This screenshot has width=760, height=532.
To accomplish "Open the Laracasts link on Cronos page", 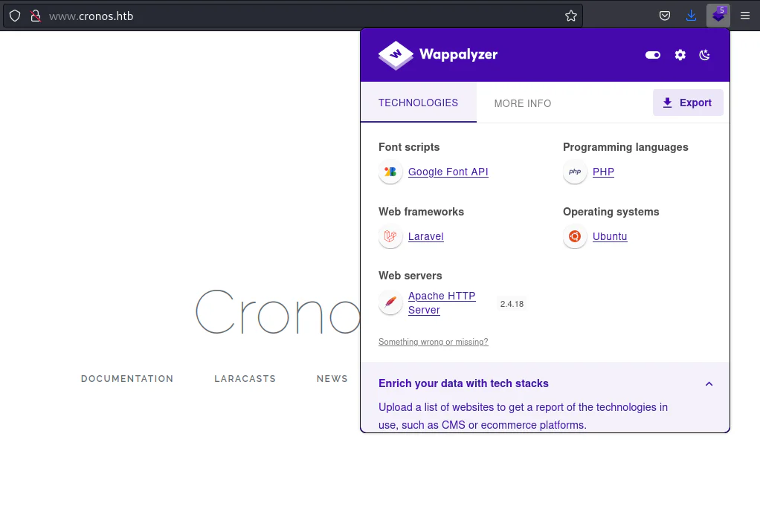I will (245, 378).
